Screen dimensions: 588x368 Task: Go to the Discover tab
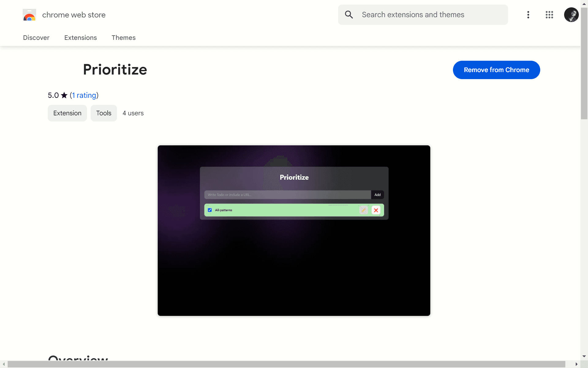36,37
